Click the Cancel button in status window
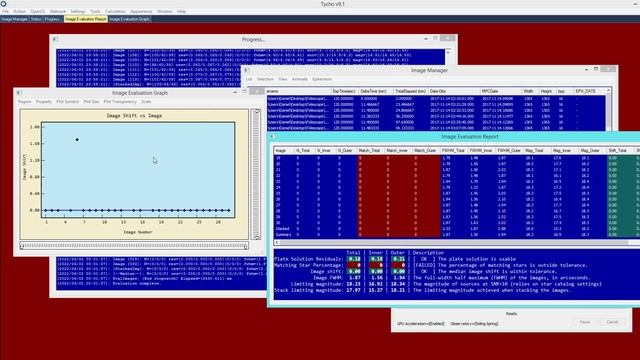The height and width of the screenshot is (360, 640). (x=612, y=322)
